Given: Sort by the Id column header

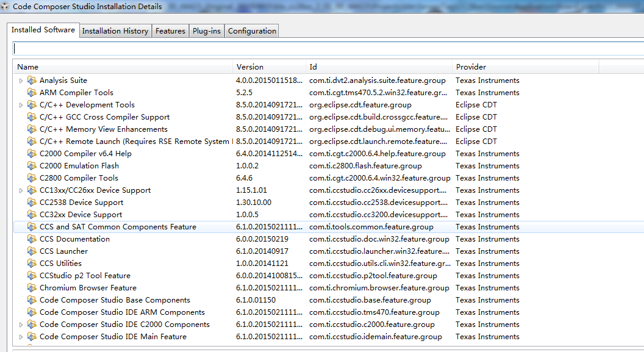Looking at the screenshot, I should [x=379, y=66].
